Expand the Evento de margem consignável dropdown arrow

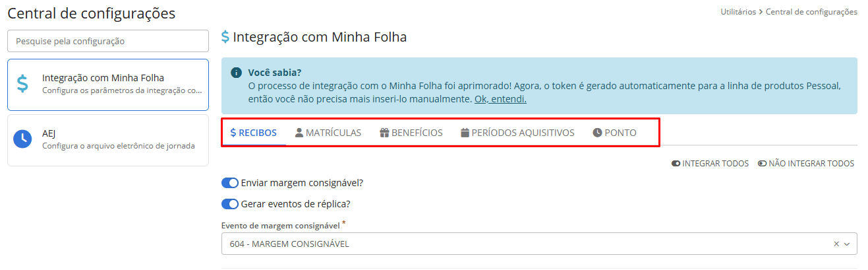coord(847,244)
